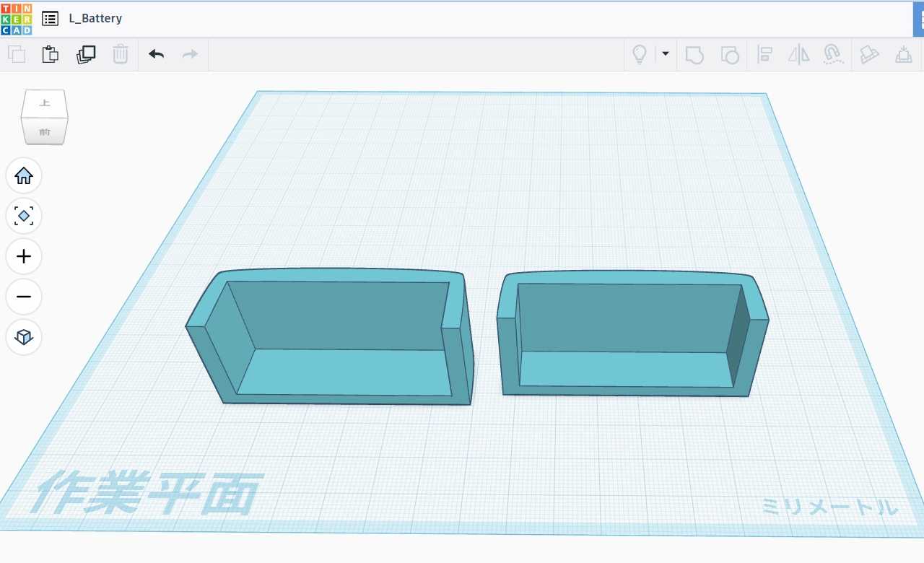924x563 pixels.
Task: Reset to Home view
Action: click(24, 175)
